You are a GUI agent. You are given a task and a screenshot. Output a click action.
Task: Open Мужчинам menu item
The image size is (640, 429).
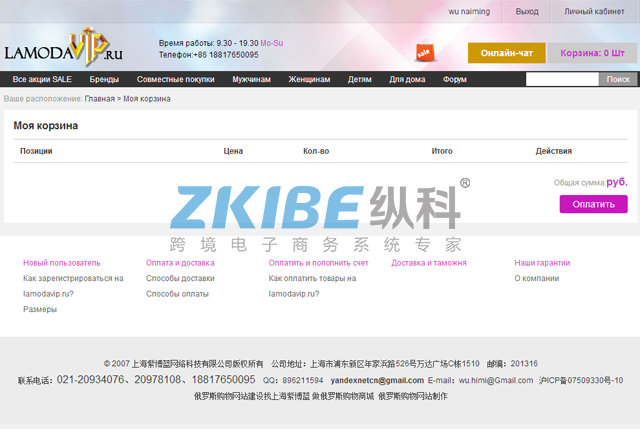[x=251, y=79]
